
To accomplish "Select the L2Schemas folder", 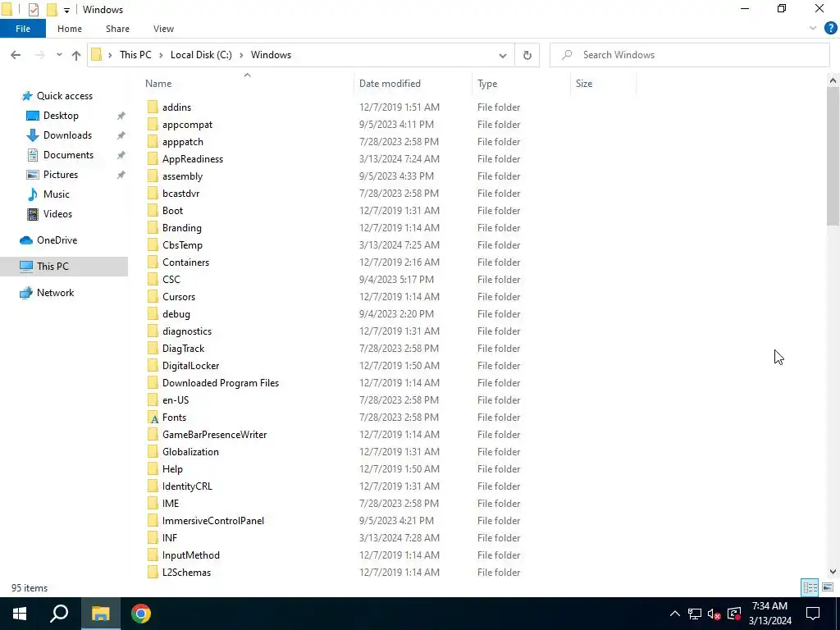I will [x=186, y=573].
